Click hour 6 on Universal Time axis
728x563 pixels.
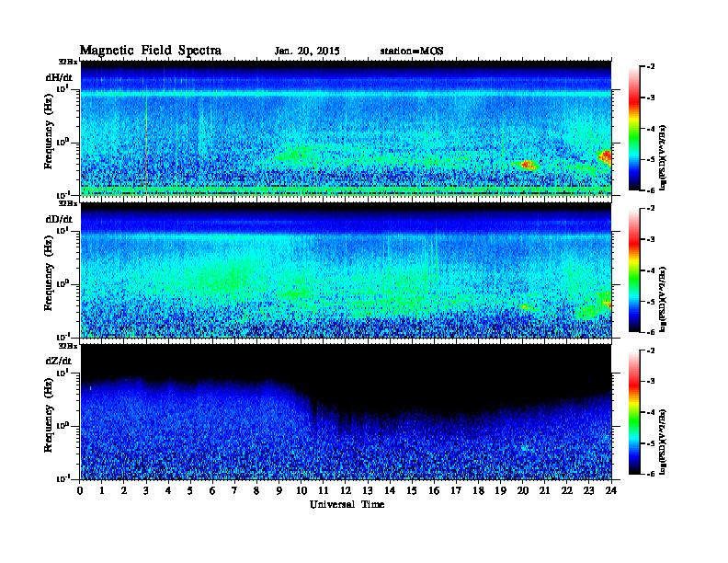pos(212,490)
